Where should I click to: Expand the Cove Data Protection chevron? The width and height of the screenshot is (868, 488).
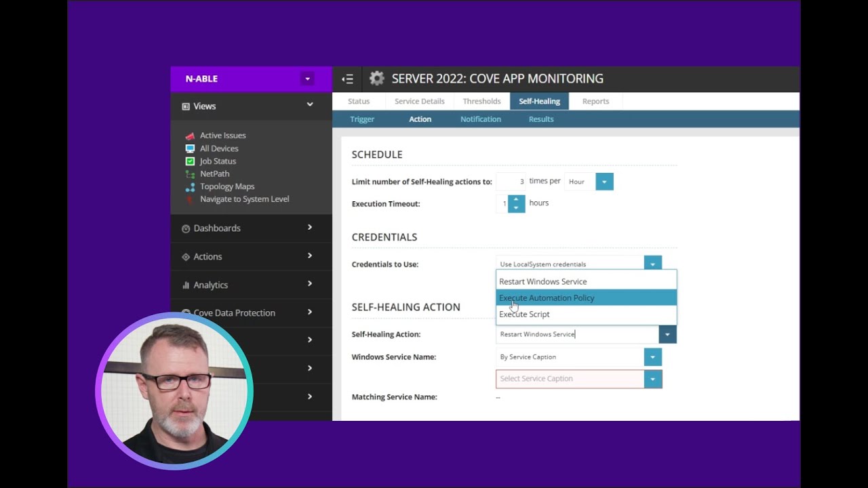[310, 312]
